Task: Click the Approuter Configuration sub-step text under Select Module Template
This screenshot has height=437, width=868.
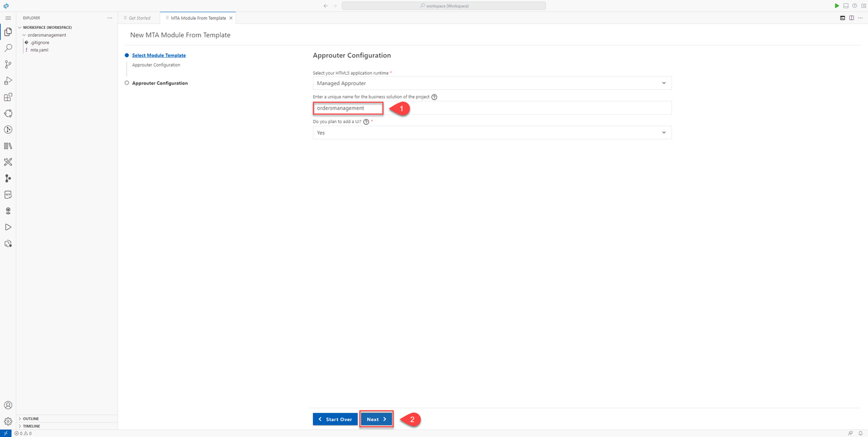Action: 156,65
